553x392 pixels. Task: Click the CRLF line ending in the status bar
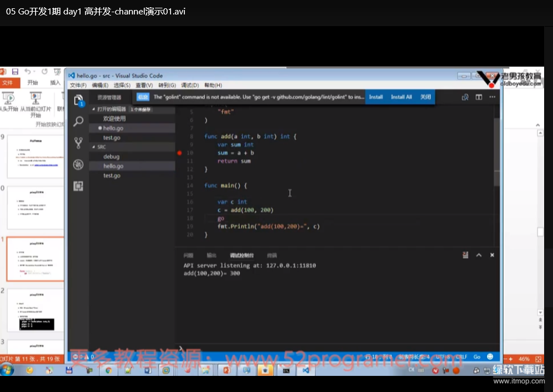(x=461, y=356)
